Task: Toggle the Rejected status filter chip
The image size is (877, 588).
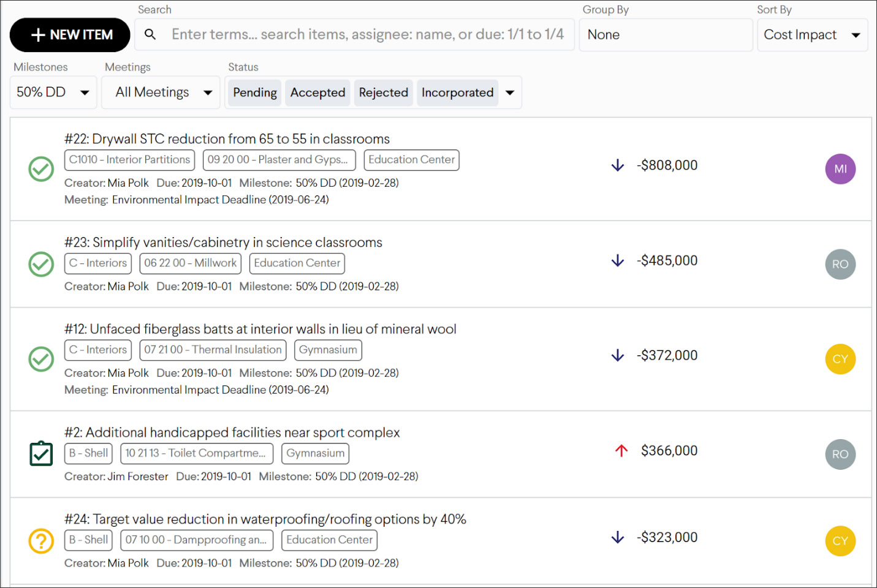Action: tap(384, 92)
